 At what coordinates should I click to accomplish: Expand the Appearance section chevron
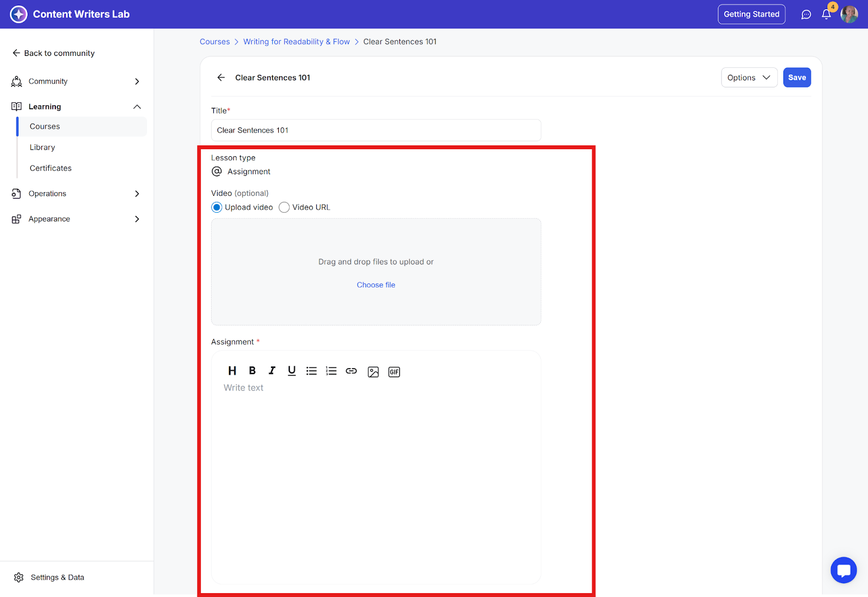tap(137, 219)
